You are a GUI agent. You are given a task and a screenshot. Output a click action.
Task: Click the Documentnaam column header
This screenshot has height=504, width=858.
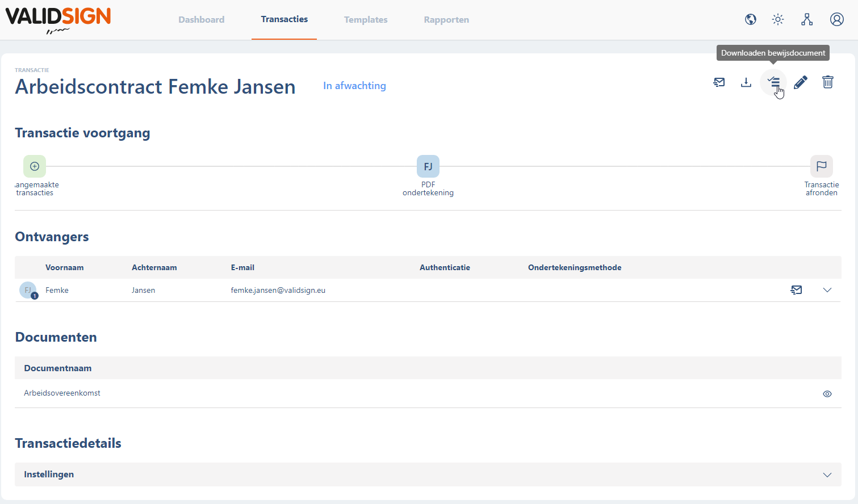pos(58,368)
